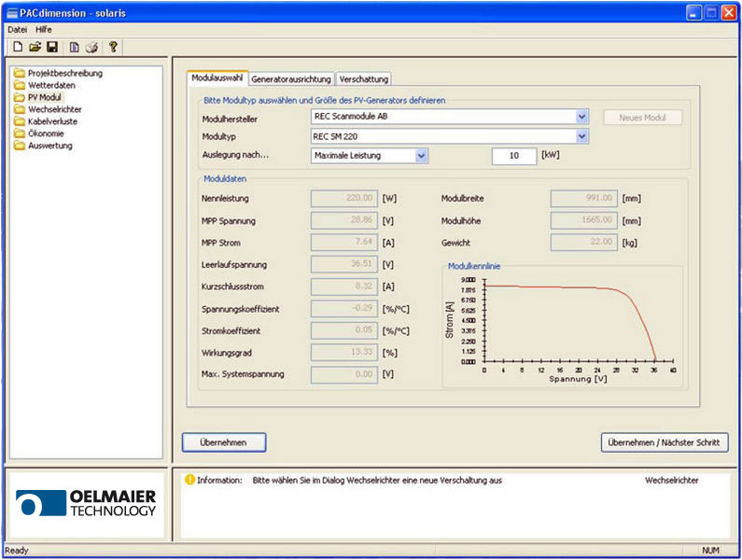742x560 pixels.
Task: Click the New document toolbar icon
Action: [x=18, y=47]
